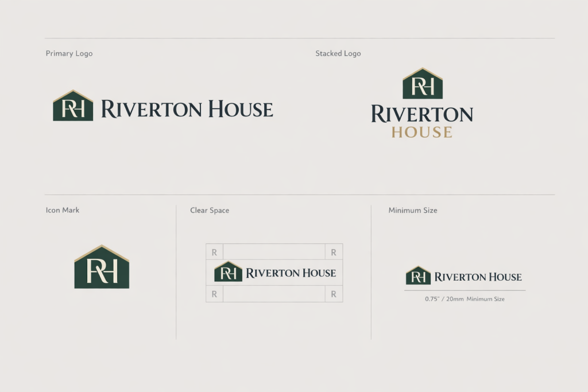588x392 pixels.
Task: Click the Stacked Logo section label
Action: tap(338, 53)
